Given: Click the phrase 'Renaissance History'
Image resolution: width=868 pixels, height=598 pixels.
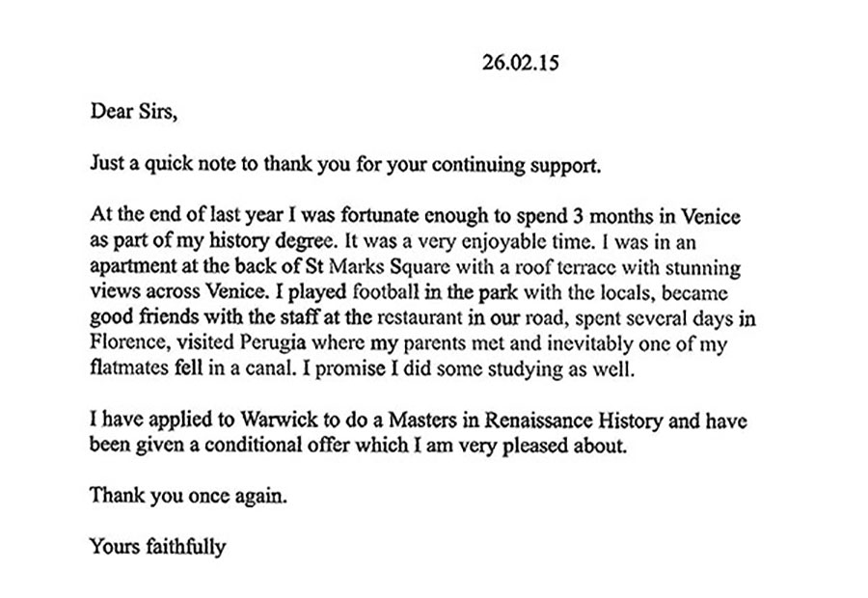Looking at the screenshot, I should click(573, 421).
